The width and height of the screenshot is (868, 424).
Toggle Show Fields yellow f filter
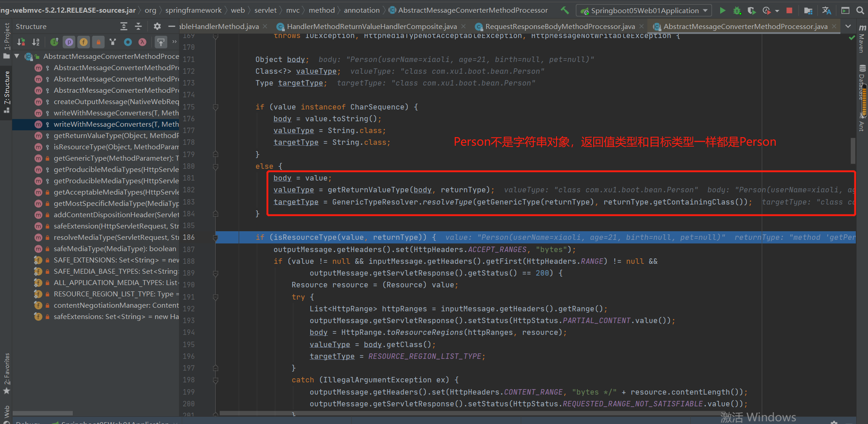click(x=84, y=42)
